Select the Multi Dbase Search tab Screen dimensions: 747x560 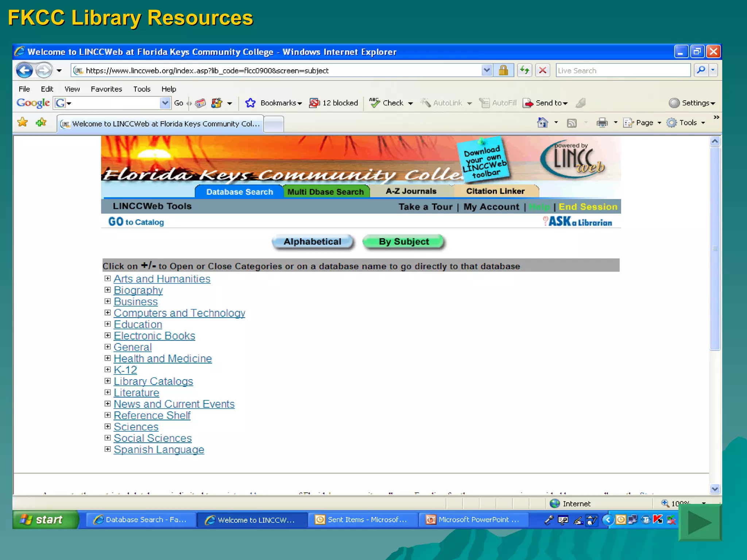point(326,191)
